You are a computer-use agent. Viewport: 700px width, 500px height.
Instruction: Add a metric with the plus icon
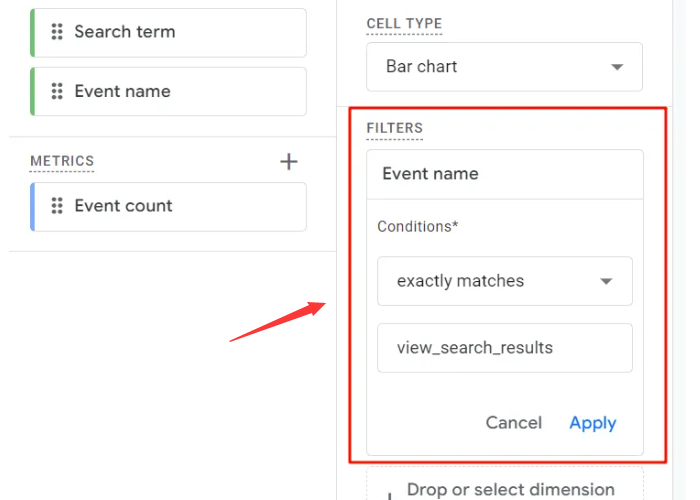click(289, 161)
